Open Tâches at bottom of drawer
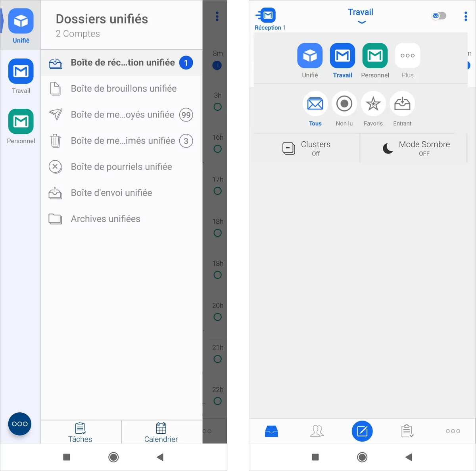This screenshot has height=471, width=476. tap(81, 432)
